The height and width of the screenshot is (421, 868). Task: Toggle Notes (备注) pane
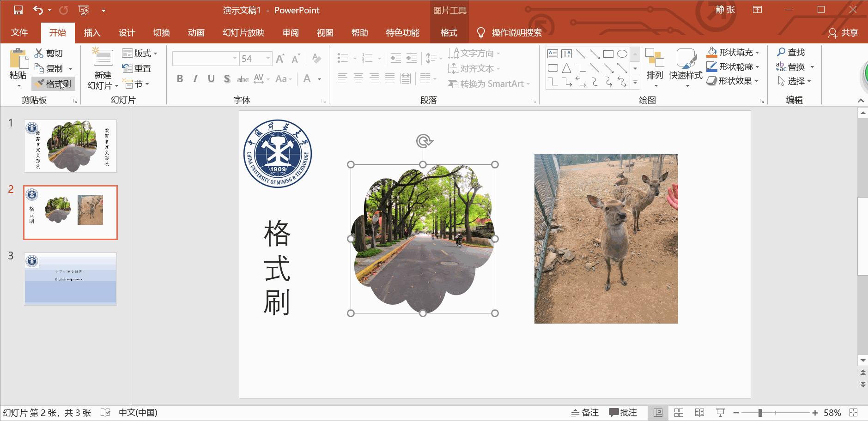pyautogui.click(x=585, y=413)
